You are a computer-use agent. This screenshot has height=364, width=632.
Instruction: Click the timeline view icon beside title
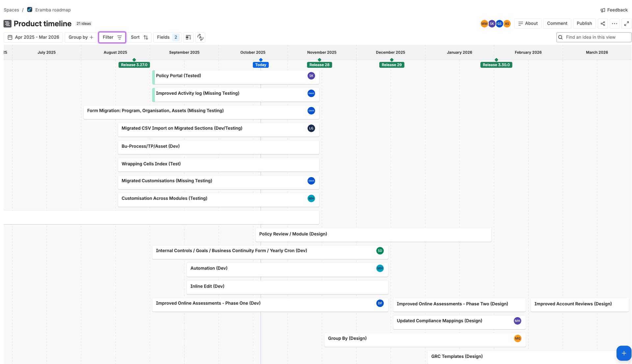click(8, 24)
